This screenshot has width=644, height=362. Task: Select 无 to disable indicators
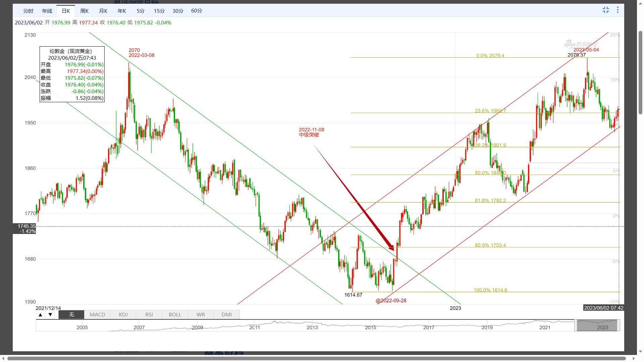click(x=71, y=315)
